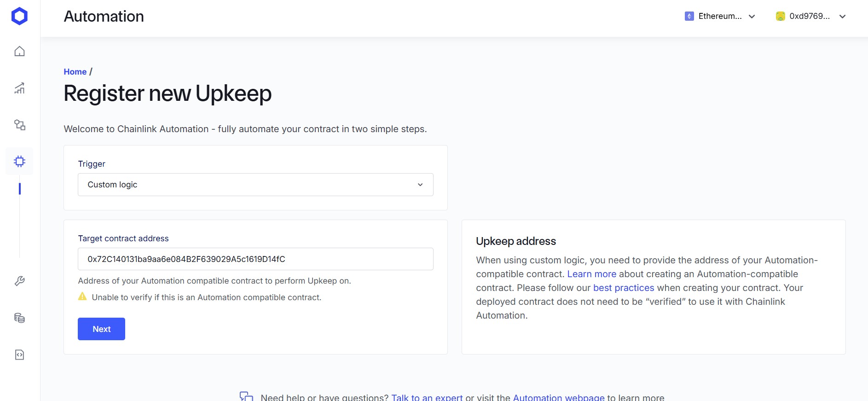Open the Data Feeds chart sidebar icon
868x401 pixels.
tap(19, 88)
